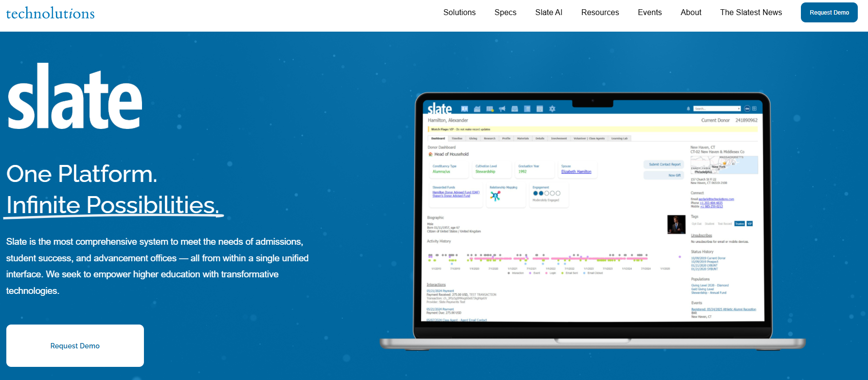Toggle the VIP tag

click(749, 224)
